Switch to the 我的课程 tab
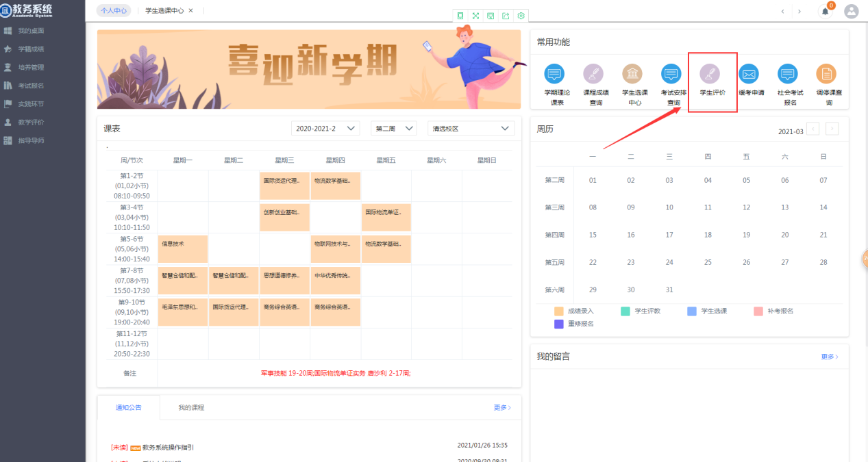Viewport: 868px width, 462px height. (x=191, y=408)
